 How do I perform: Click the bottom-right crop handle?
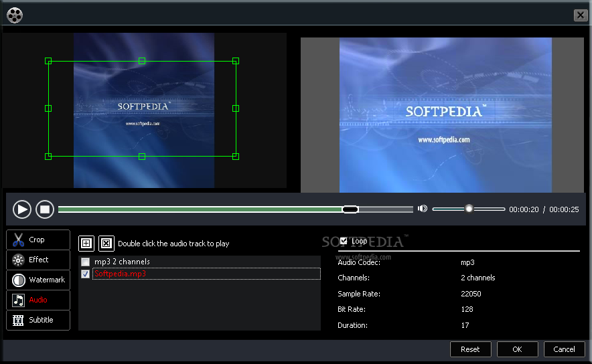coord(236,157)
